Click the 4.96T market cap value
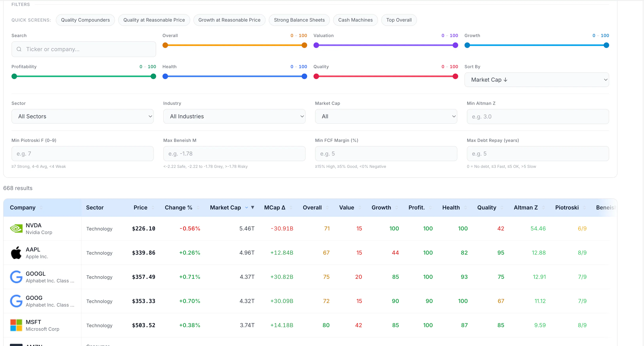This screenshot has width=644, height=346. point(247,253)
